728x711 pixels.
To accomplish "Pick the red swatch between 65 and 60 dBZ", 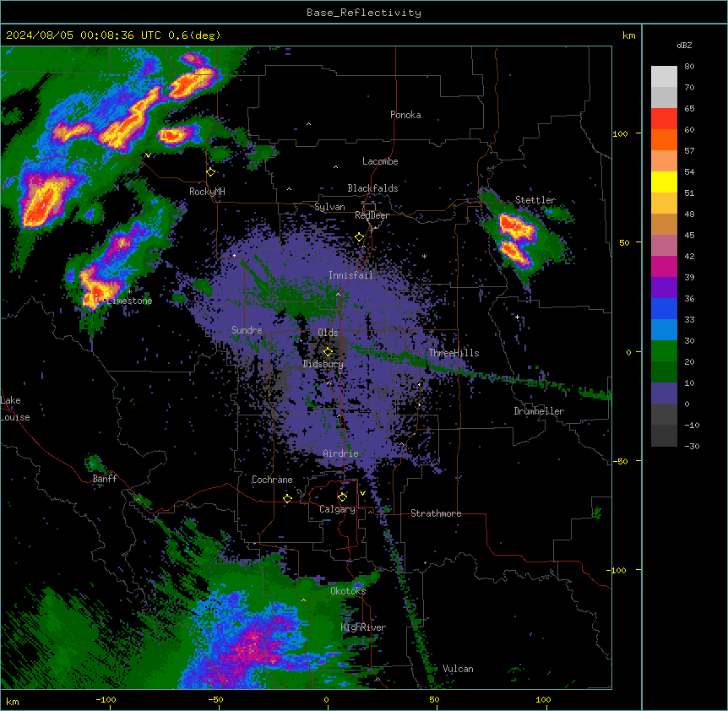I will pos(664,119).
